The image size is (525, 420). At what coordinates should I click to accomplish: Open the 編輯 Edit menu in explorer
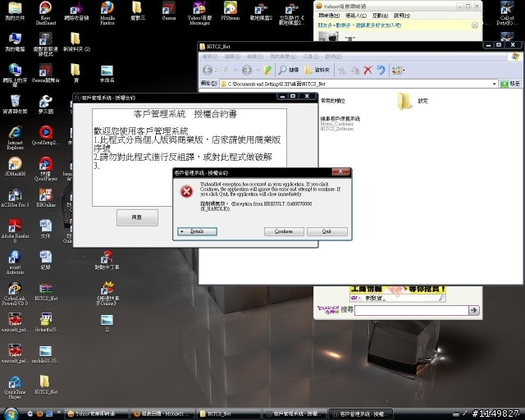tap(232, 57)
